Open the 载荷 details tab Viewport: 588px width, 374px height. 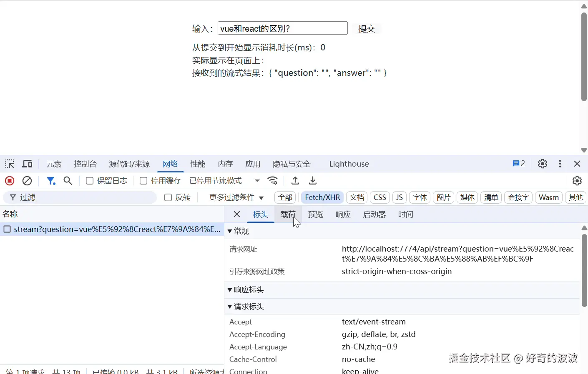point(288,214)
